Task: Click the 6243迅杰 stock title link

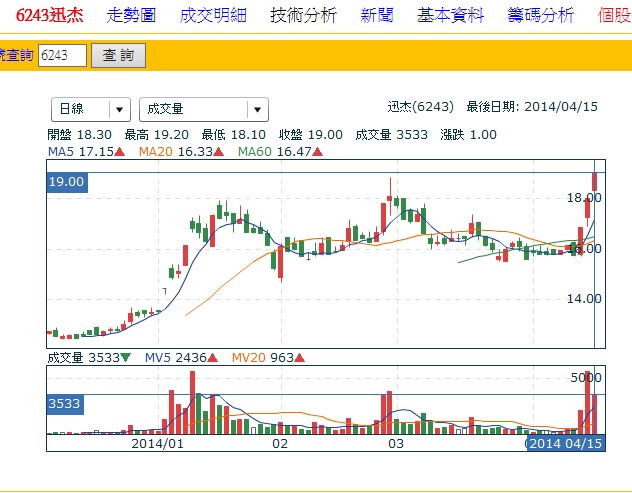Action: [43, 15]
